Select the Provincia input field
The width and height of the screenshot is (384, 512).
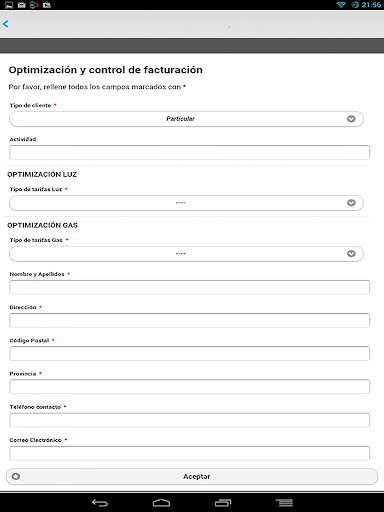click(189, 387)
